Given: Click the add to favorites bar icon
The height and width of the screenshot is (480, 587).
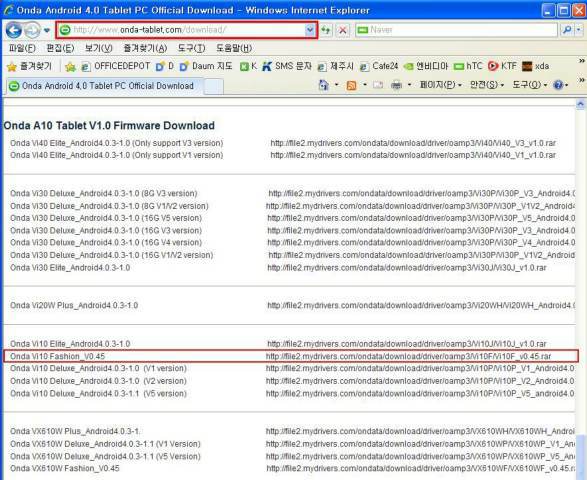Looking at the screenshot, I should [70, 67].
